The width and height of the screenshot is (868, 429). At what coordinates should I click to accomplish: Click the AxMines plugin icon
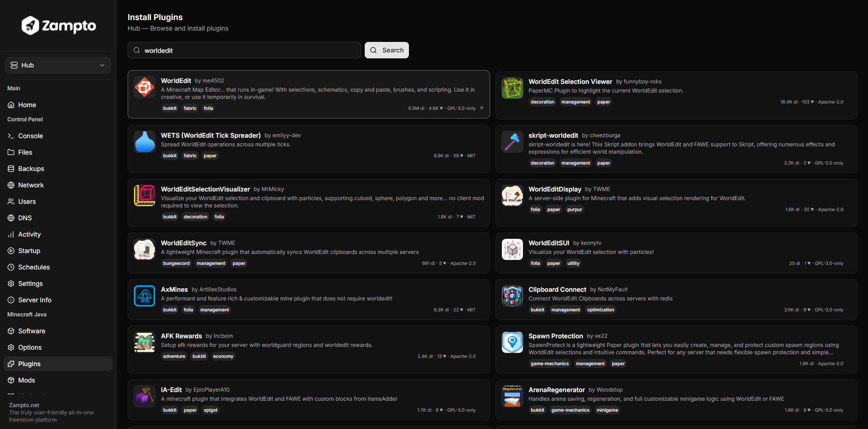tap(145, 296)
